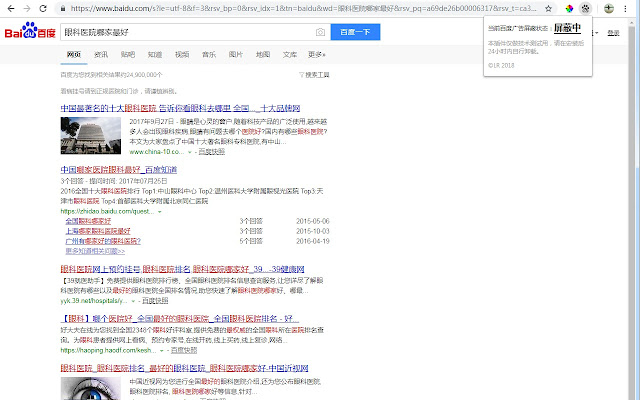Click the ©LR 2018 text in popup
Image resolution: width=640 pixels, height=400 pixels.
[x=501, y=65]
